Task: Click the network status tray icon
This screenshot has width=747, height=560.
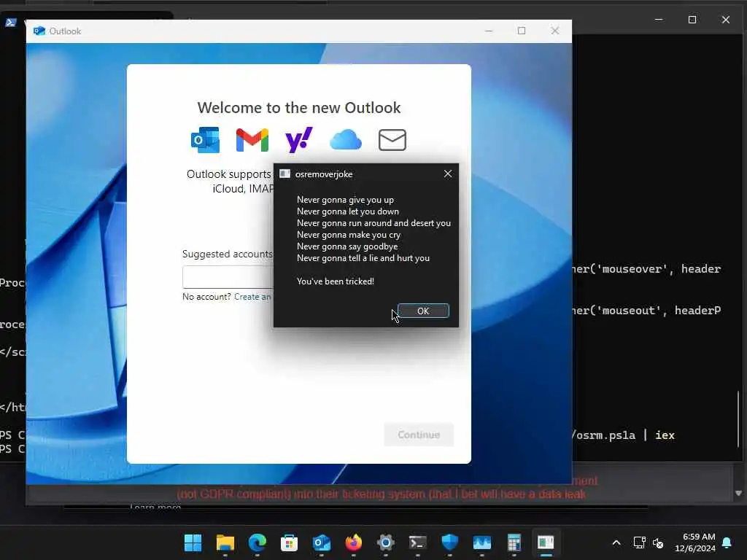Action: tap(639, 542)
